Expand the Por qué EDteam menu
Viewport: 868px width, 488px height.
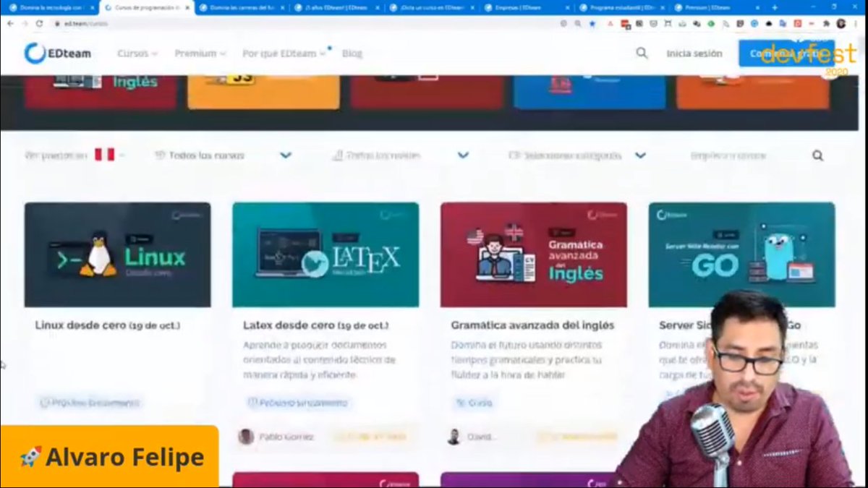(284, 53)
